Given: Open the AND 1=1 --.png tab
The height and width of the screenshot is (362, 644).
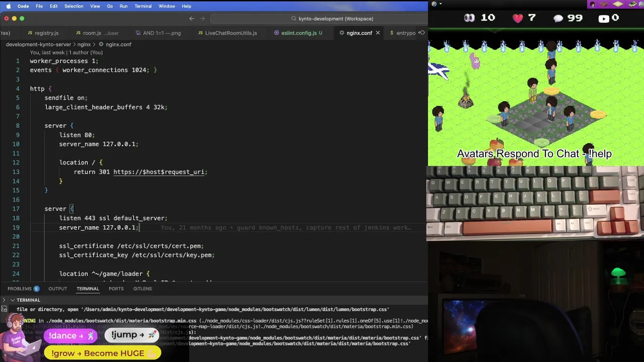Looking at the screenshot, I should point(158,33).
